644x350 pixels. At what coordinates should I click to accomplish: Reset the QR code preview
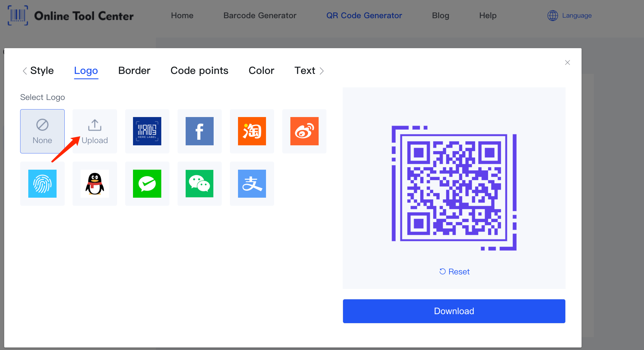click(454, 271)
